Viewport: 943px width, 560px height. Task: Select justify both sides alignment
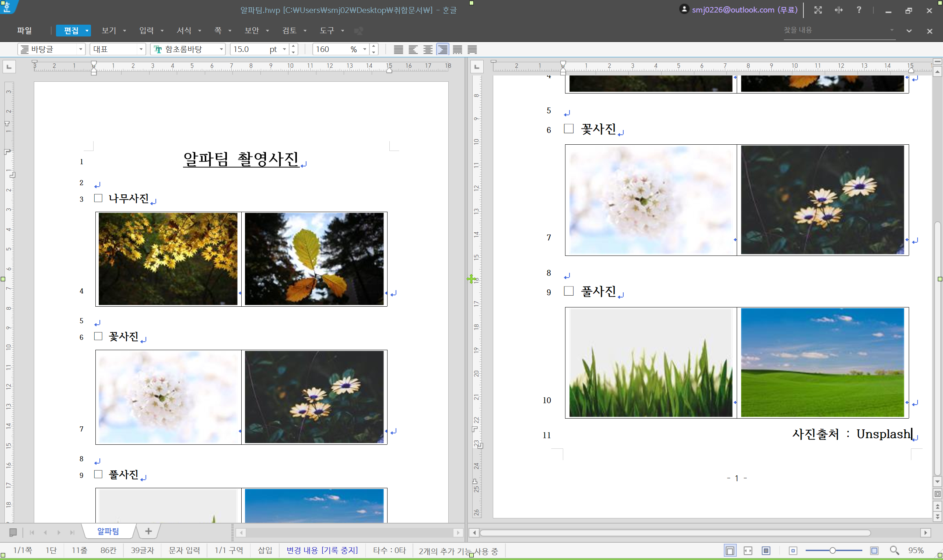(x=398, y=49)
